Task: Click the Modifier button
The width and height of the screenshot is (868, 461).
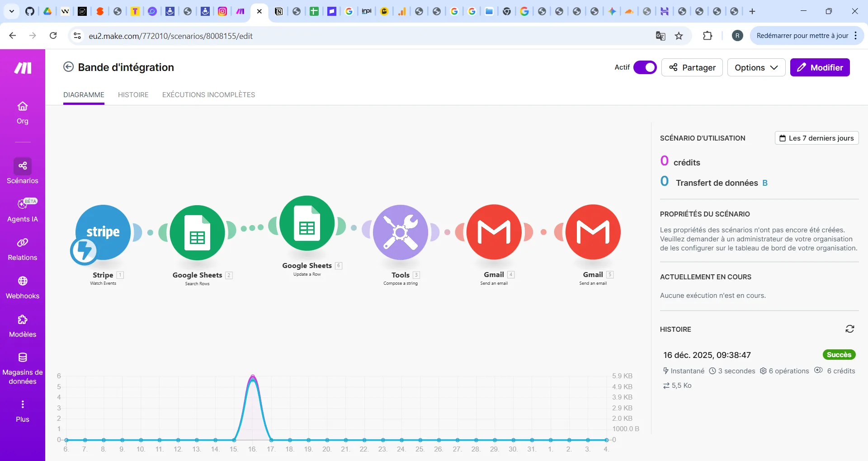Action: click(x=820, y=67)
